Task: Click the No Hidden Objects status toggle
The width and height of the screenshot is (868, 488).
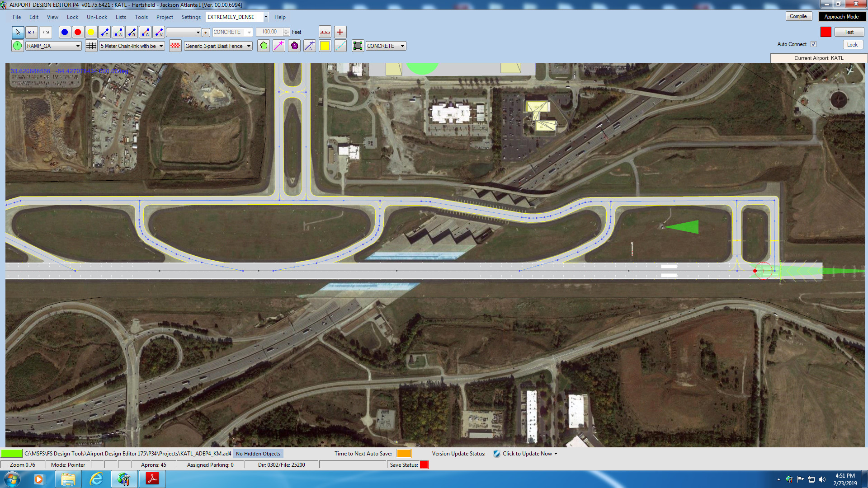Action: pyautogui.click(x=258, y=453)
